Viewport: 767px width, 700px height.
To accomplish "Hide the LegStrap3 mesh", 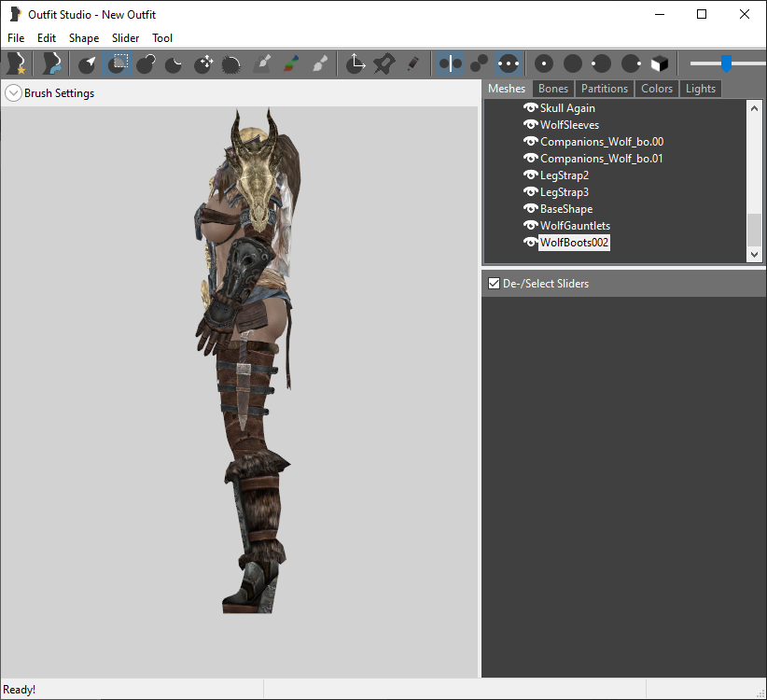I will 531,191.
